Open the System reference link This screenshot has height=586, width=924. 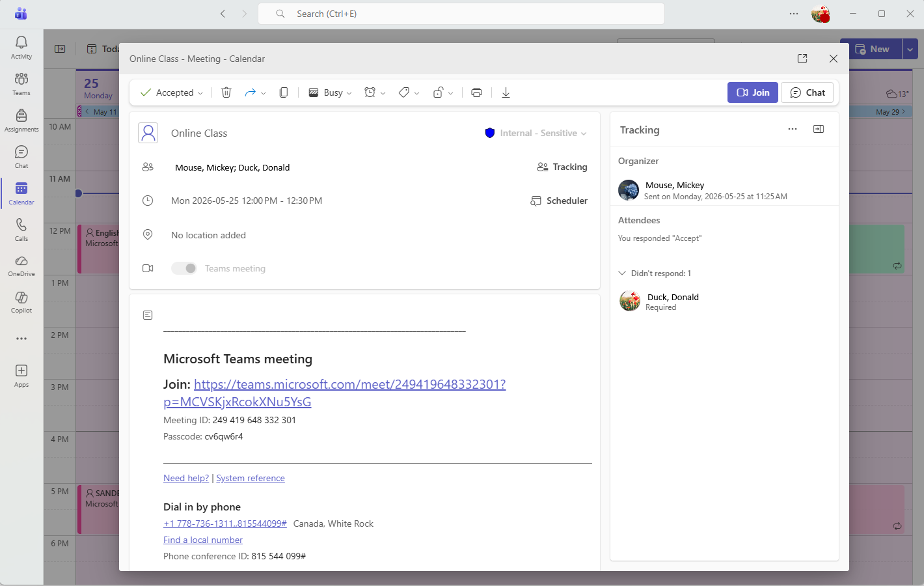[251, 478]
